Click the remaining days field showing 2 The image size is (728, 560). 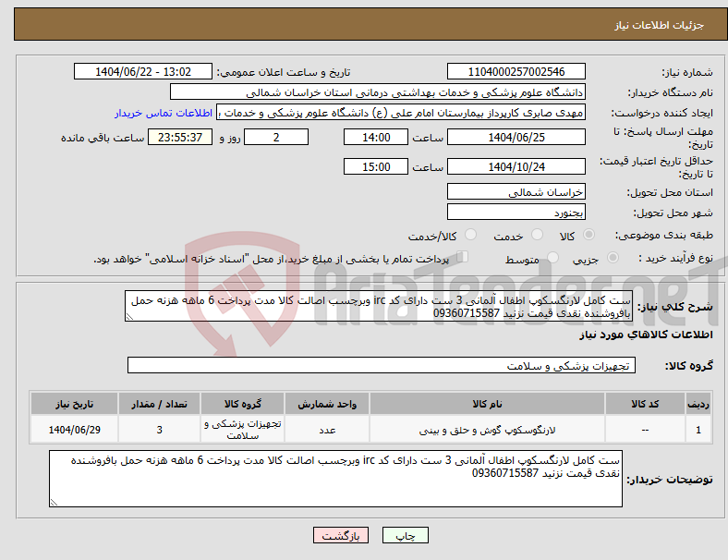point(276,137)
